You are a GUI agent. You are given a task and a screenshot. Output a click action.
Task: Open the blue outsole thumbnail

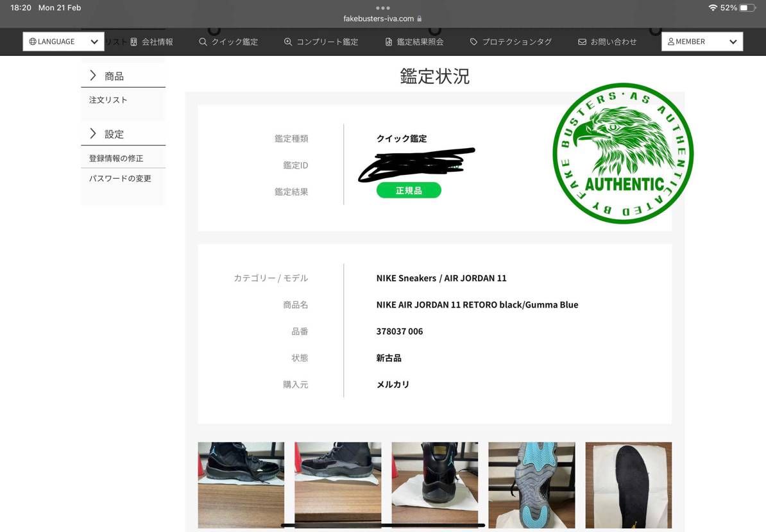(x=531, y=485)
